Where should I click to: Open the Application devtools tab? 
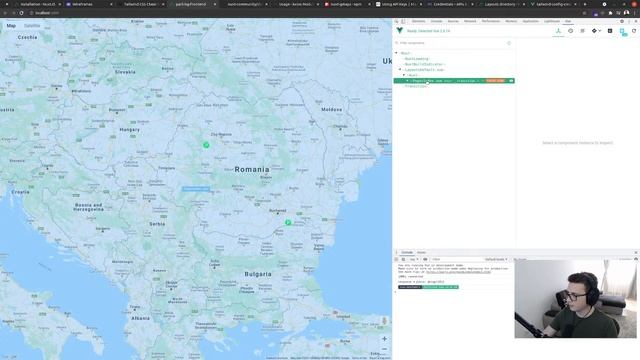[x=531, y=21]
